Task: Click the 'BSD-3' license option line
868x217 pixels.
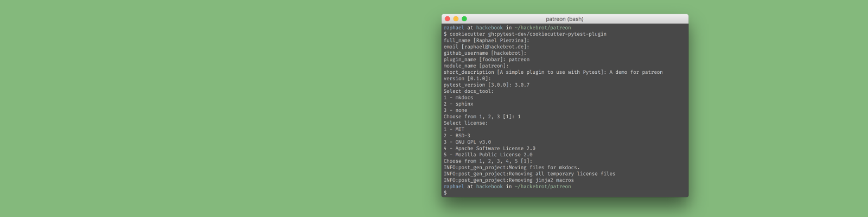Action: [457, 136]
